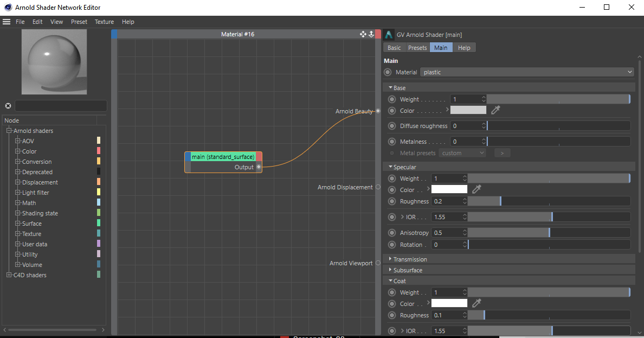Click the keyframe circle beside Coat Roughness
Screen dimensions: 644x338
[391, 315]
